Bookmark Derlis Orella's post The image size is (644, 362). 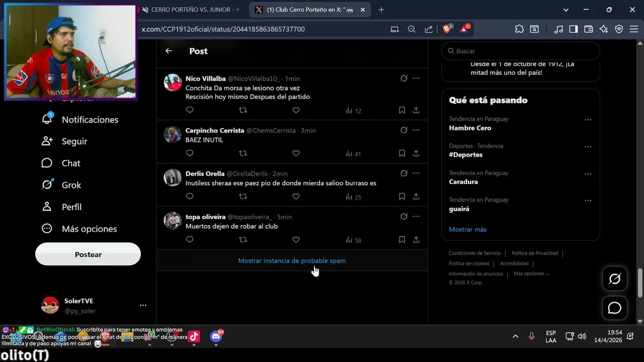(402, 197)
